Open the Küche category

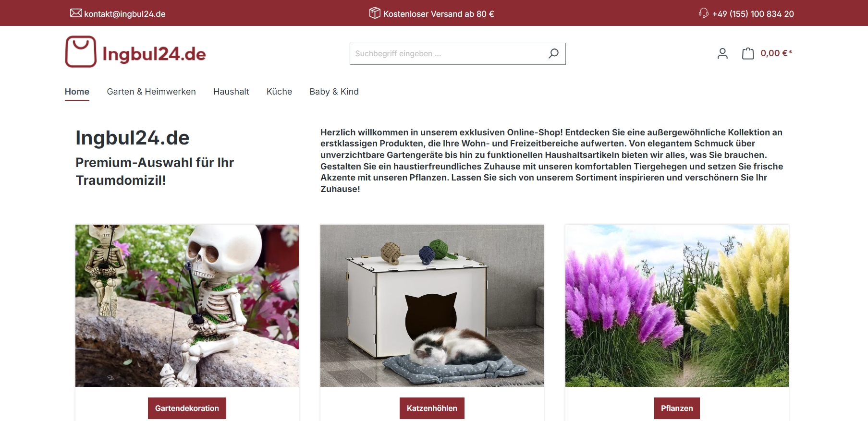click(279, 92)
